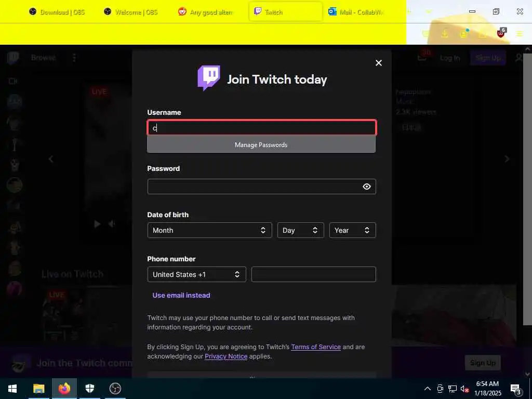The width and height of the screenshot is (532, 399).
Task: Go to next carousel stream with right arrow
Action: [507, 159]
